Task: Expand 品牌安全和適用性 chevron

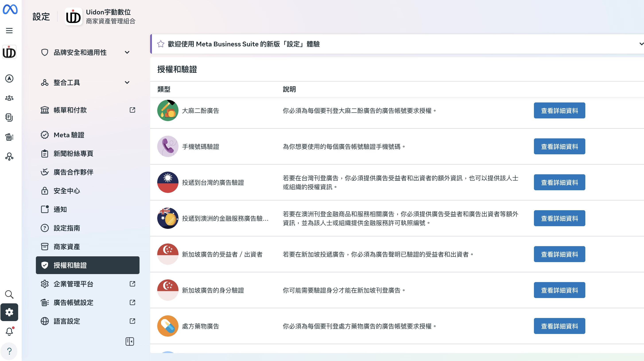Action: 127,52
